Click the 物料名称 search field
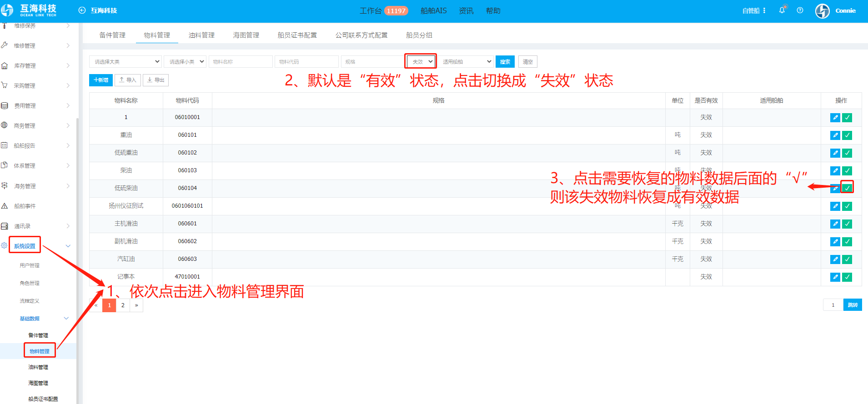The height and width of the screenshot is (404, 868). coord(241,61)
